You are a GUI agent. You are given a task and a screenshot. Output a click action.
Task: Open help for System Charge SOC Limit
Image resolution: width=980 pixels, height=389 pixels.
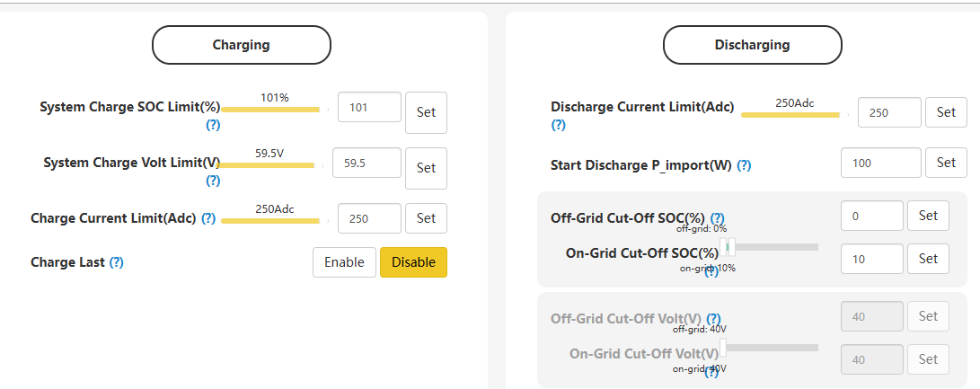[x=213, y=125]
